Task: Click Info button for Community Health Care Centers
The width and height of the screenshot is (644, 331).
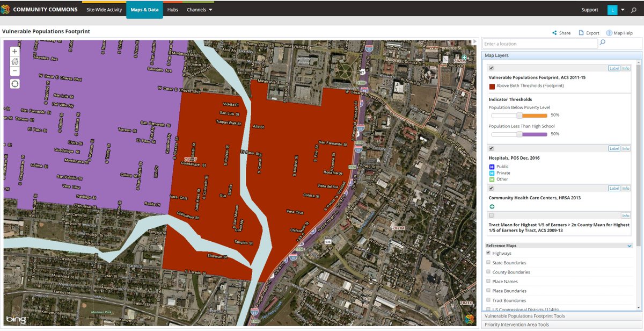Action: point(626,188)
